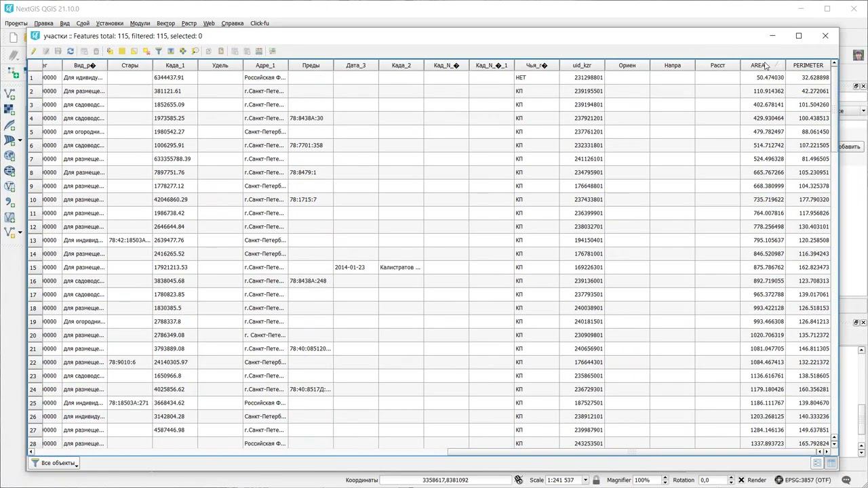Select all features in the table
Viewport: 868px width, 488px height.
click(122, 51)
